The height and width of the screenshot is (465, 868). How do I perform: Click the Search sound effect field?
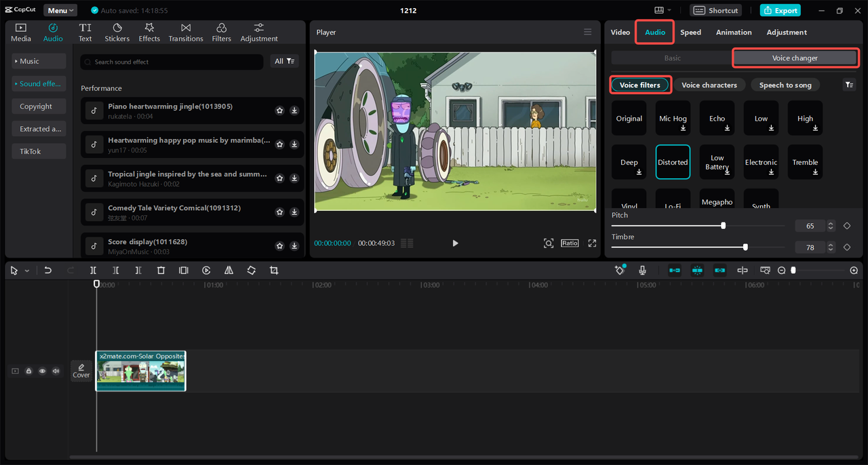[x=172, y=62]
